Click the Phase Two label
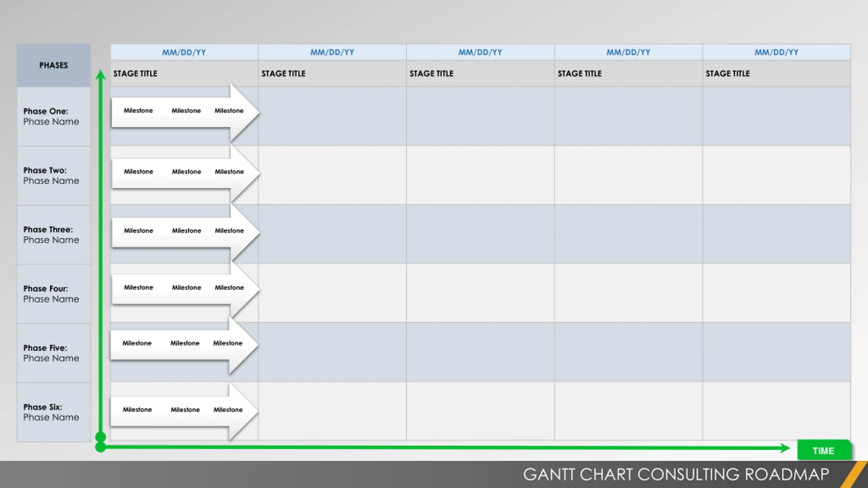868x488 pixels. tap(45, 170)
